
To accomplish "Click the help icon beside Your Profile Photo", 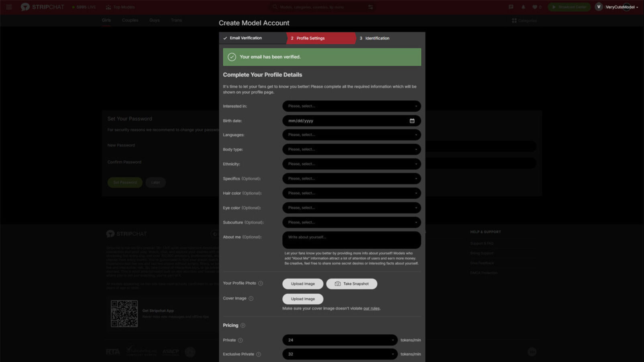I will click(x=261, y=283).
